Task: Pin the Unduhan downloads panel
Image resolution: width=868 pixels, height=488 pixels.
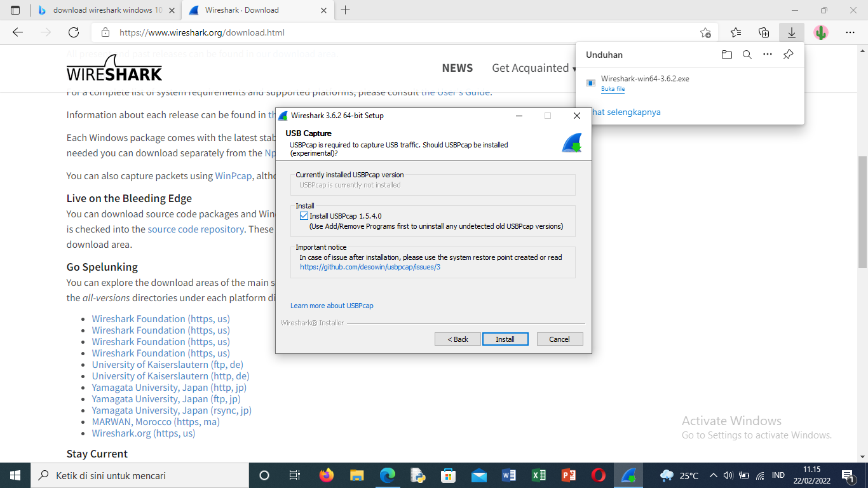Action: tap(788, 55)
